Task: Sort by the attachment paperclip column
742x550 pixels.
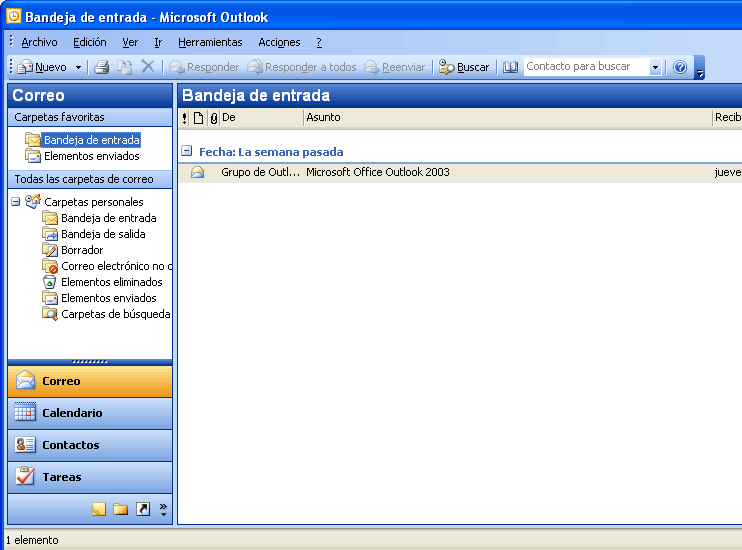Action: 212,118
